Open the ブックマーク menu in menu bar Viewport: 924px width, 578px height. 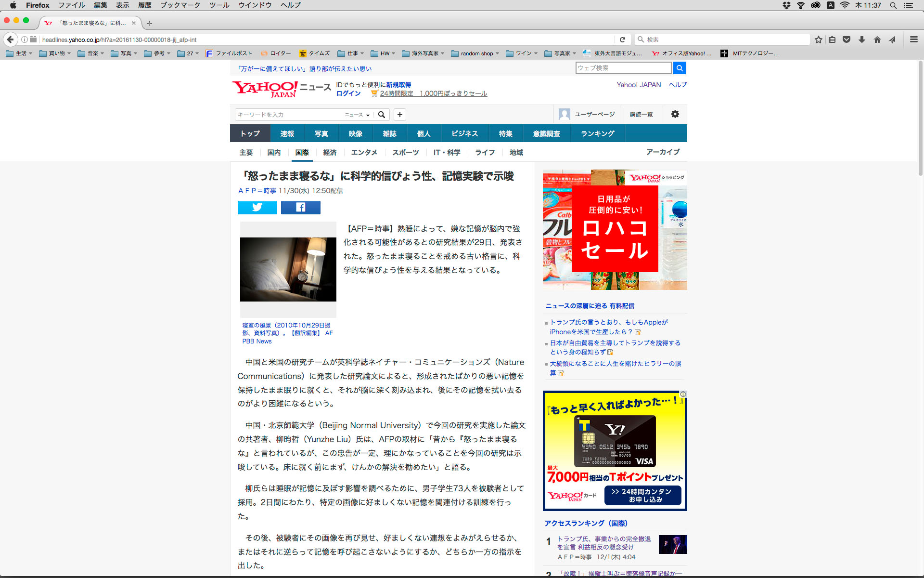(180, 5)
